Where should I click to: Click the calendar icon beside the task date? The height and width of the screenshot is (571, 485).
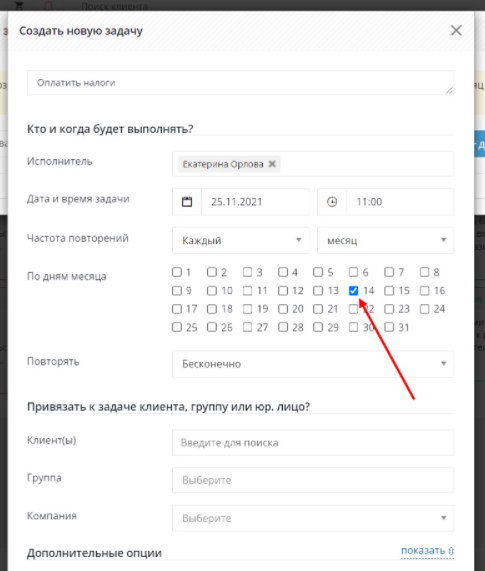(187, 202)
